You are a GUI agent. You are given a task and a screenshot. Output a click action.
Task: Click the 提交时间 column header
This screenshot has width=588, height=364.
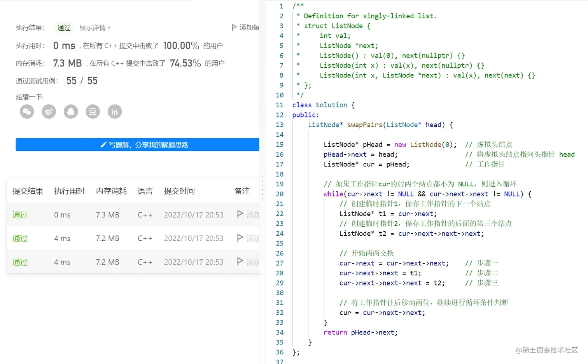coord(179,191)
